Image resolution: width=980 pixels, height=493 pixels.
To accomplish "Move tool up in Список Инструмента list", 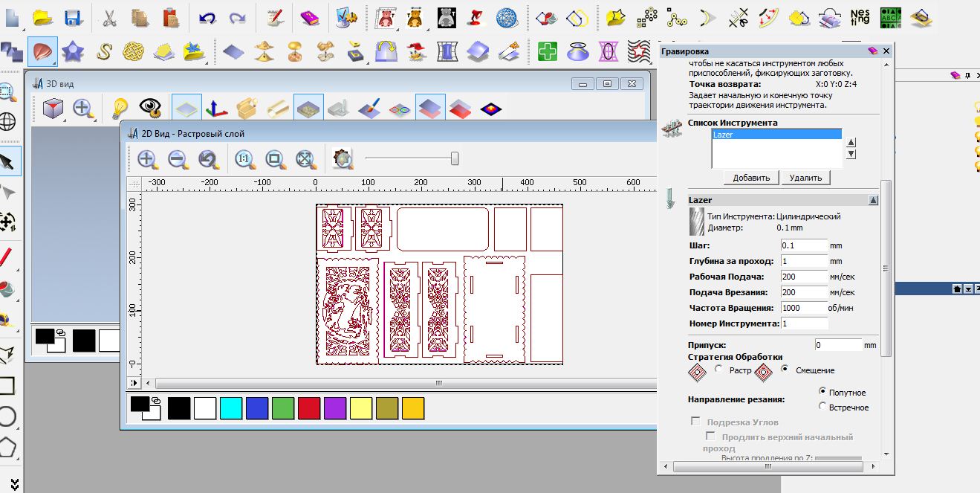I will click(851, 143).
